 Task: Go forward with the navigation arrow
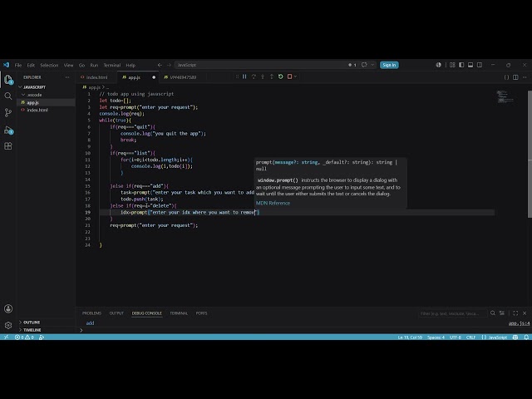point(169,65)
